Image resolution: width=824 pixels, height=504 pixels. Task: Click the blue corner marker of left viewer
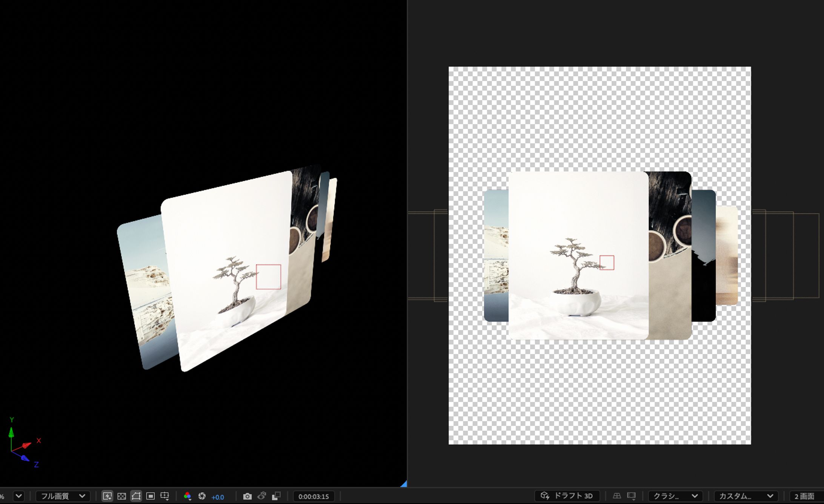coord(404,484)
